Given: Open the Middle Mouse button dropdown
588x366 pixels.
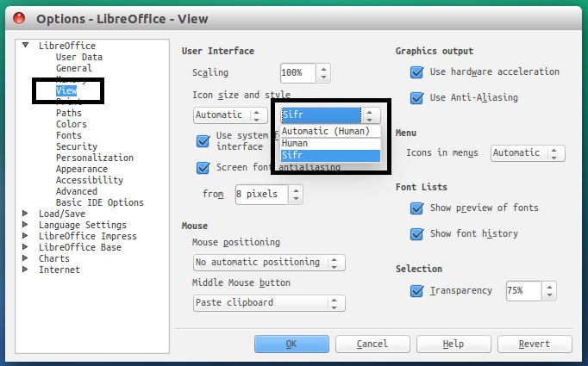Looking at the screenshot, I should click(269, 302).
